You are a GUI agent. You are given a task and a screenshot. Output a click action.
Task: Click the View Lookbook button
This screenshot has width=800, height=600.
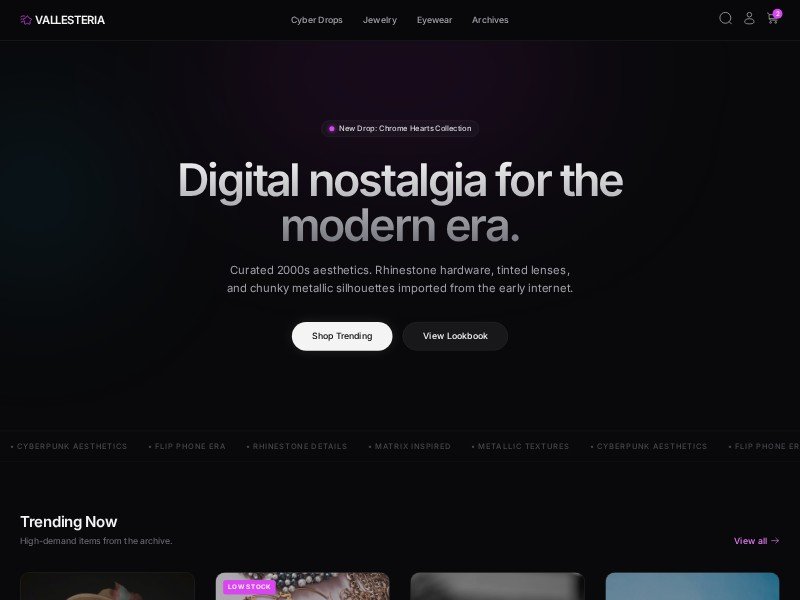(455, 336)
